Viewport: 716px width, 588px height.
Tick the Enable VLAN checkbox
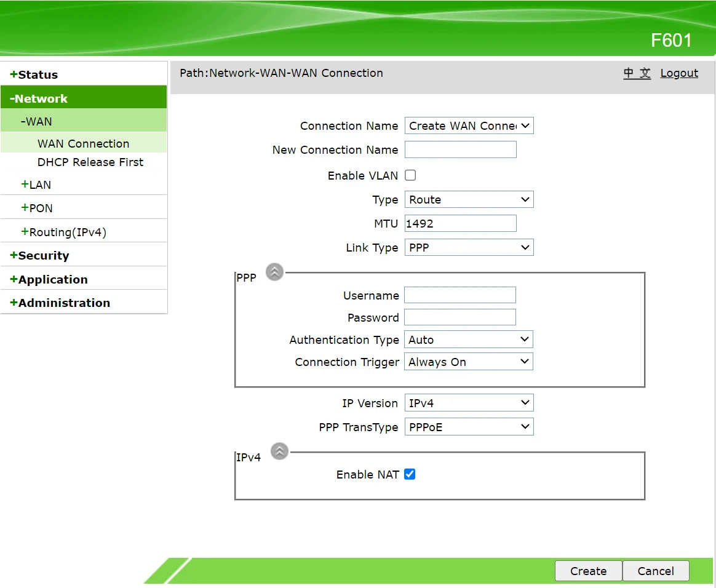(x=410, y=175)
